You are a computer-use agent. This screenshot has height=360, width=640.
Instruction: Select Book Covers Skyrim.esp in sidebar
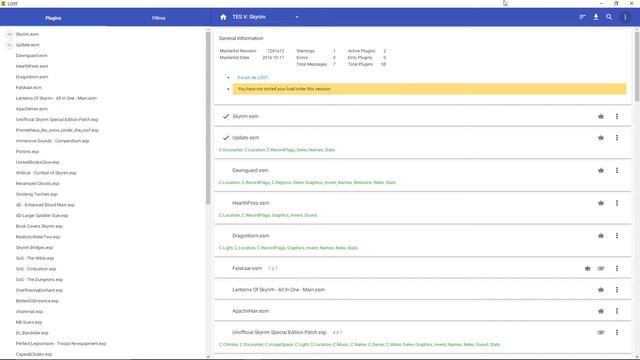click(39, 226)
